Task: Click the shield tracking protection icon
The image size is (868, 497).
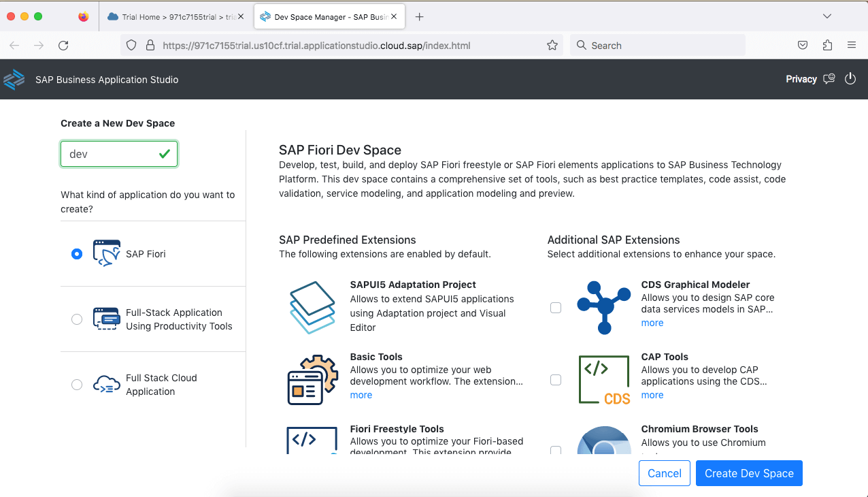Action: click(x=133, y=46)
